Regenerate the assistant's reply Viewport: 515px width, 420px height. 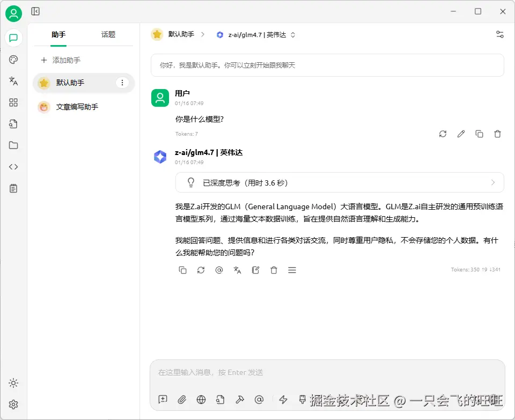(201, 270)
